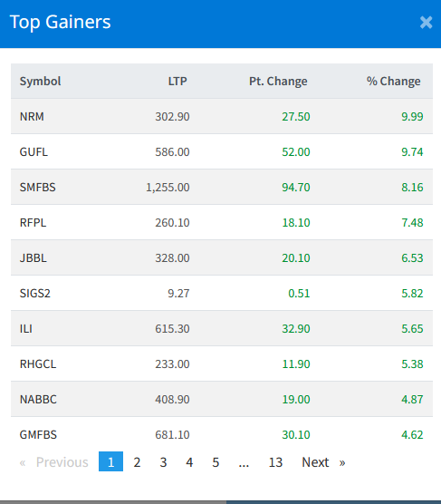Go to page 3 of results

(x=163, y=462)
